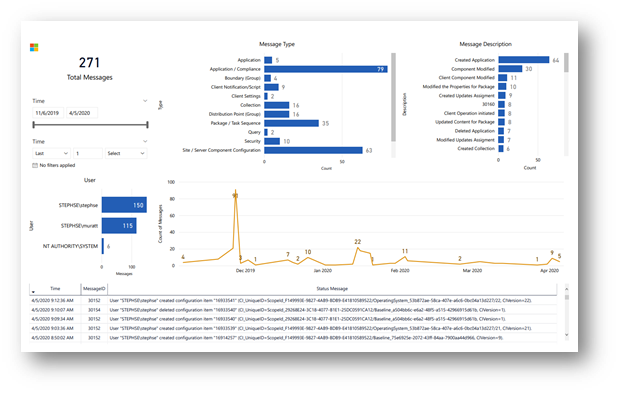Click the Updated Content for Package label
Screen dimensions: 620x394
[x=465, y=122]
